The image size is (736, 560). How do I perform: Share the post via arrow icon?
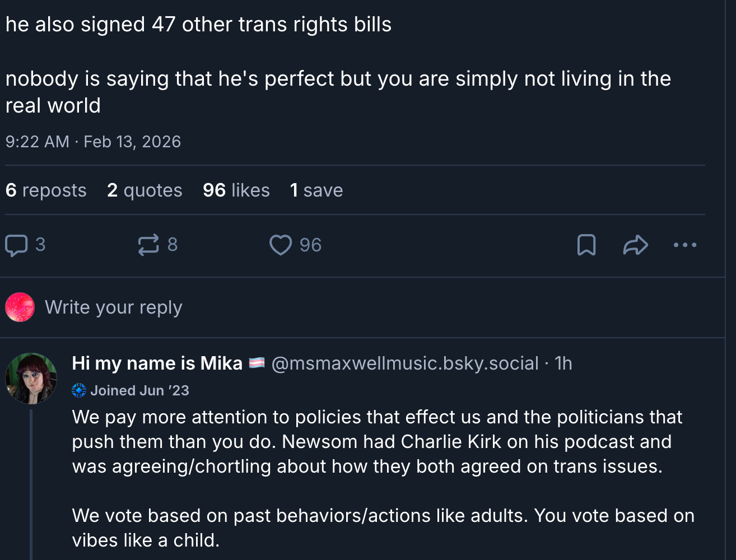point(635,245)
